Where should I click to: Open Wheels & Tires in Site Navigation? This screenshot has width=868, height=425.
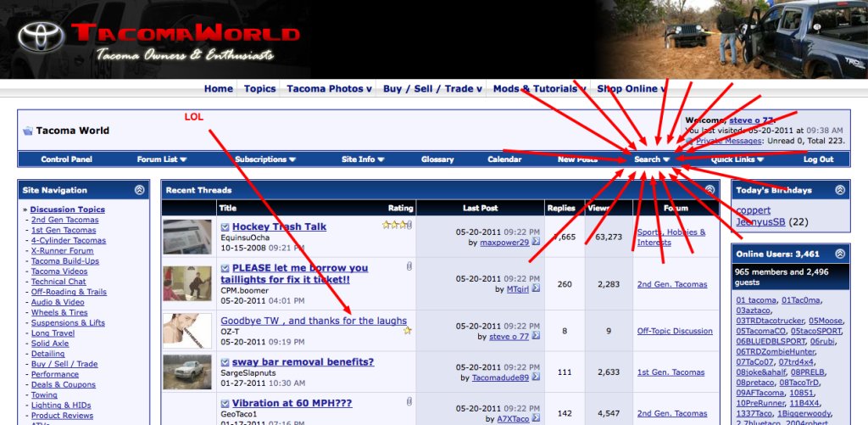59,312
